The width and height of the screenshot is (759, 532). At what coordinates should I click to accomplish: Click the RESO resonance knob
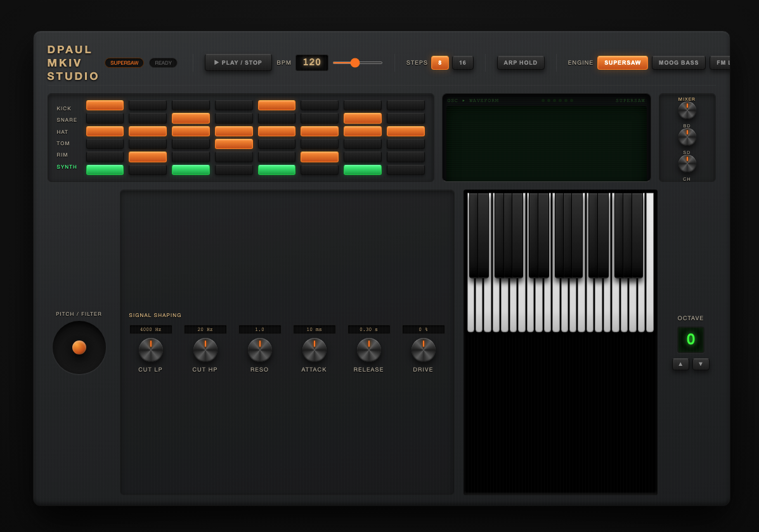click(259, 349)
